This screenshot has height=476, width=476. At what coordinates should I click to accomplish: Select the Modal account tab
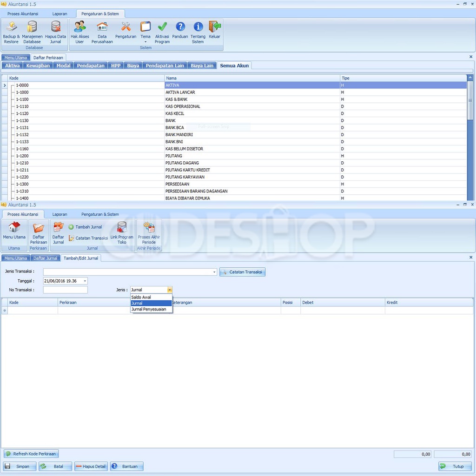pos(63,66)
